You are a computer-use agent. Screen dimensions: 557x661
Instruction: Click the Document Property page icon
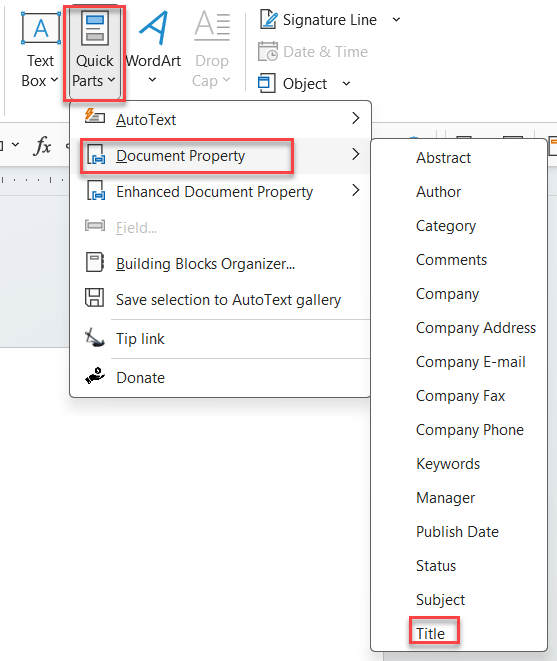click(95, 154)
